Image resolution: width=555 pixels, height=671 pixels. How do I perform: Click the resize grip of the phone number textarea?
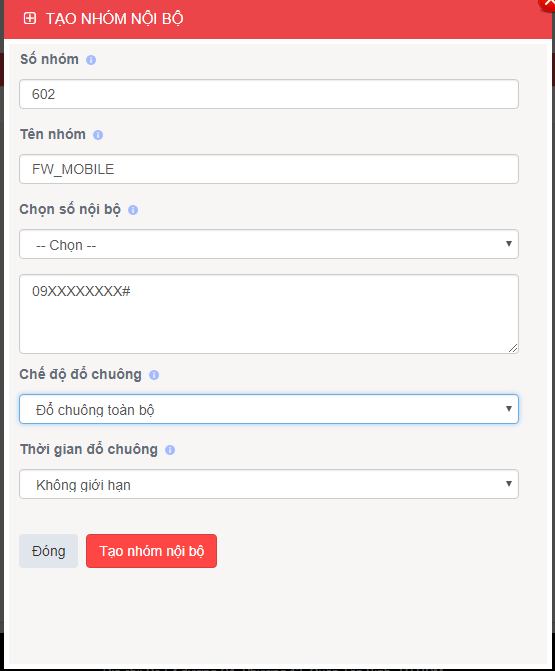pos(513,348)
